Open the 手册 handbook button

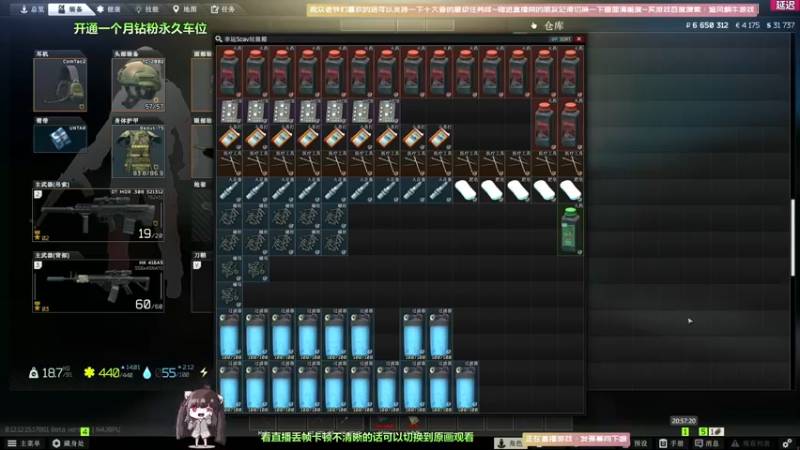pos(671,443)
